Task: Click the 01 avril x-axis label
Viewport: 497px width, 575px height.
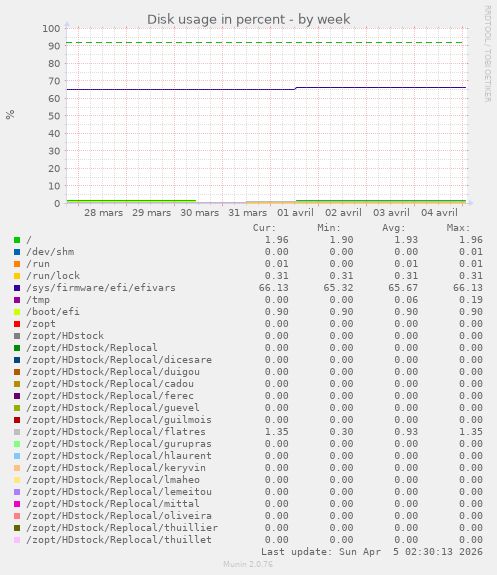Action: click(295, 213)
